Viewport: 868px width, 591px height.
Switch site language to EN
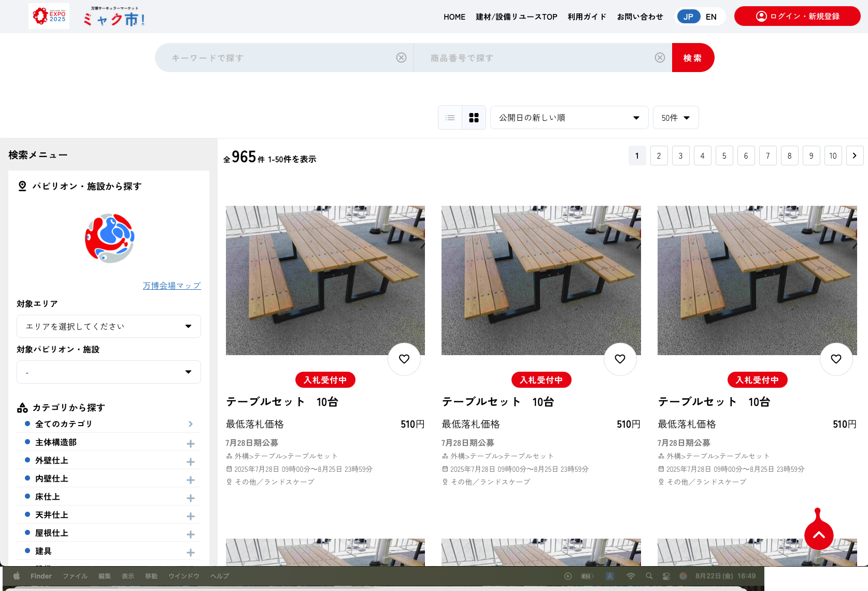[x=711, y=16]
